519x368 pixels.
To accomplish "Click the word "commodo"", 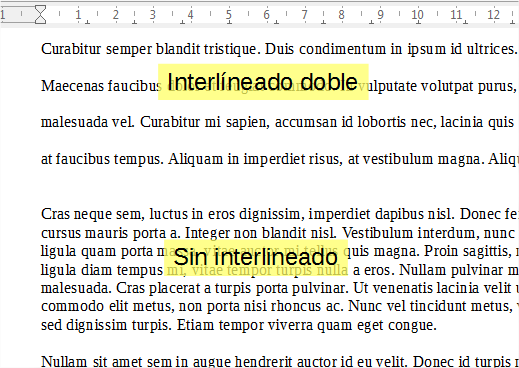I will pos(72,306).
